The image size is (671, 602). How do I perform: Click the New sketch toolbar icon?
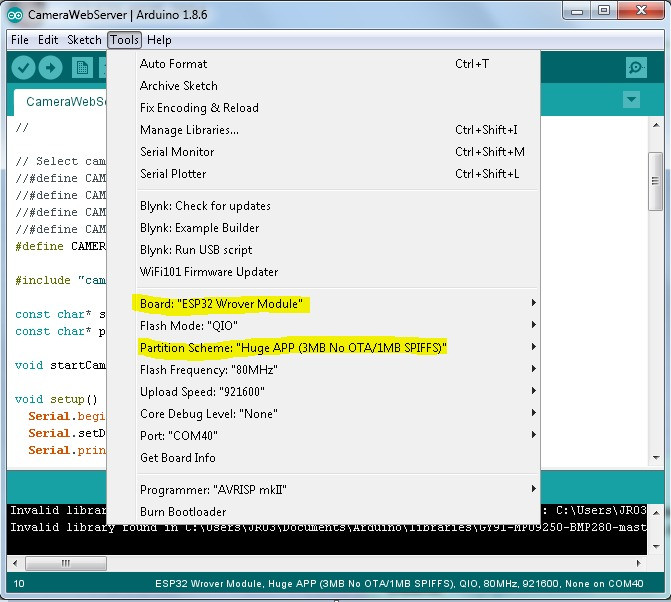click(x=82, y=68)
